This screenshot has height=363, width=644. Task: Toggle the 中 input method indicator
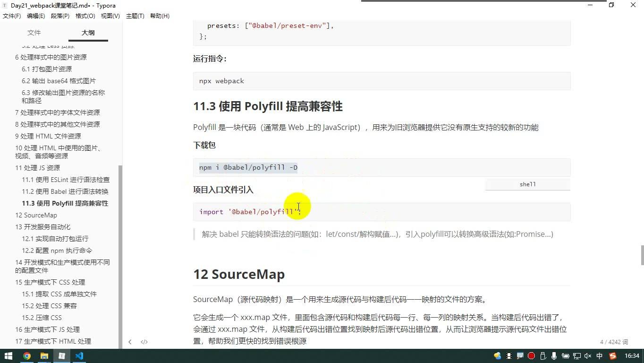pos(600,356)
